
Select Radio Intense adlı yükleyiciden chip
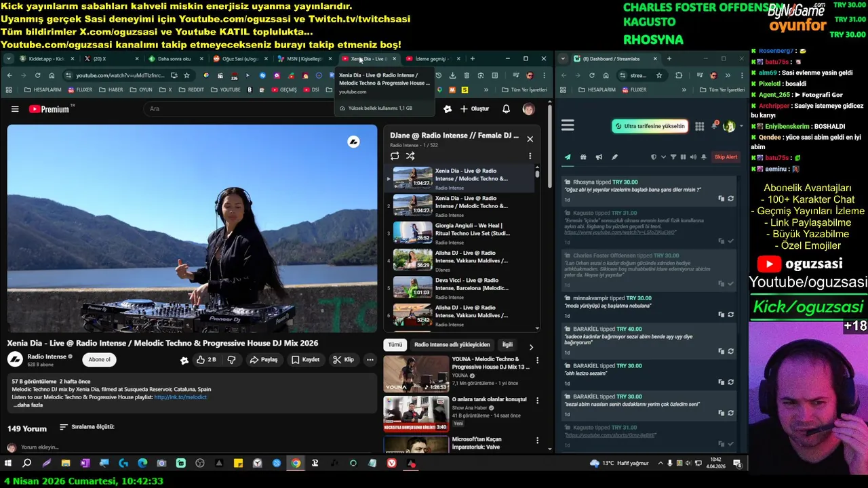(452, 345)
